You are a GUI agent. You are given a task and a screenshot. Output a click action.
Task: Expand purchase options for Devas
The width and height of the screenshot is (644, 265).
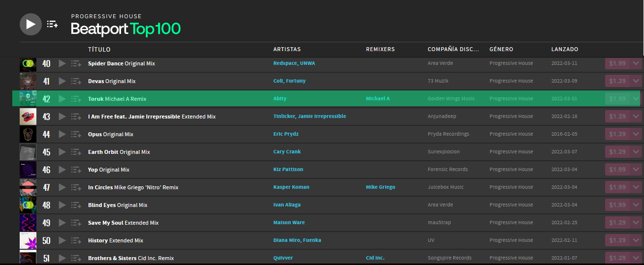[x=636, y=81]
